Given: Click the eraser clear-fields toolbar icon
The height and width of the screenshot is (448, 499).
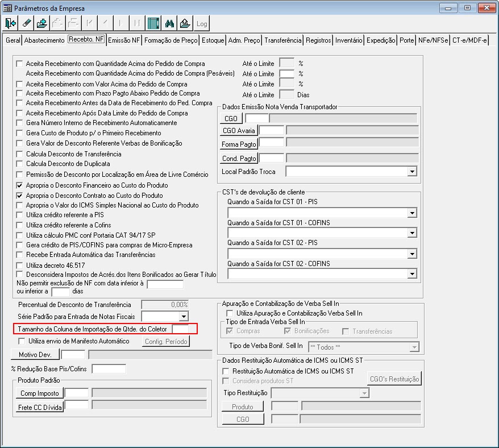Looking at the screenshot, I should point(27,23).
